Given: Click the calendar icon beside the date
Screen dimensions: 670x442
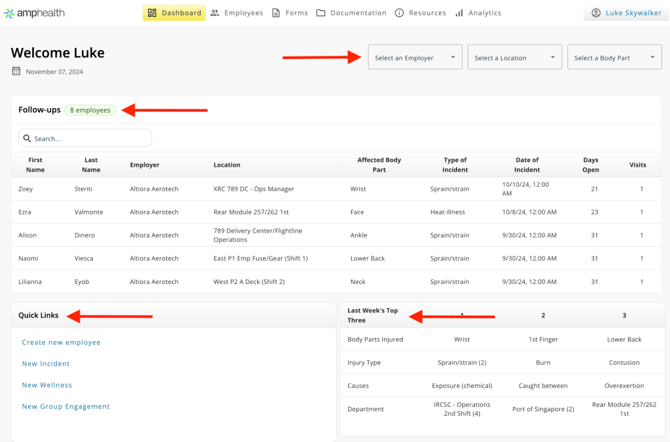Looking at the screenshot, I should pos(16,71).
